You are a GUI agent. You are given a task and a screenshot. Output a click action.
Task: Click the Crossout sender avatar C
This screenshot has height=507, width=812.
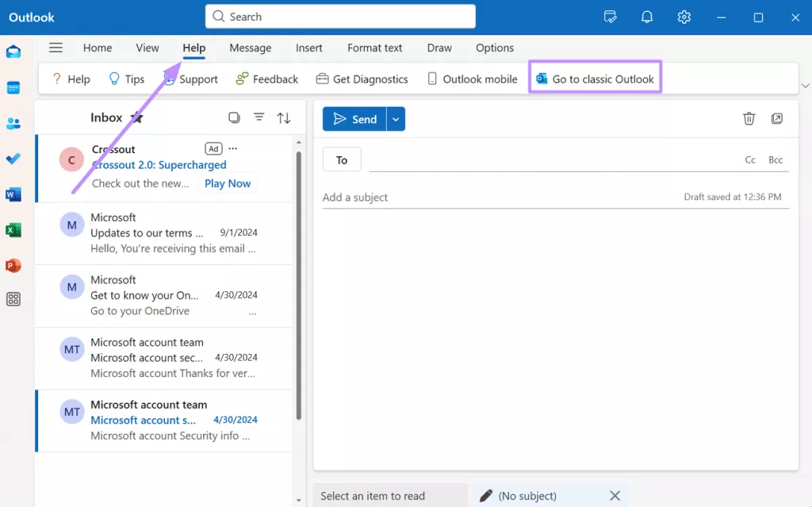point(71,160)
